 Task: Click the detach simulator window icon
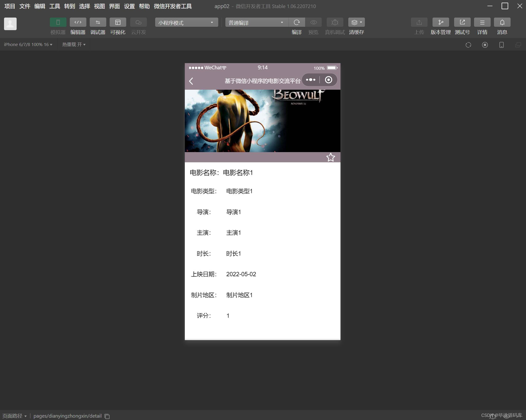[518, 45]
